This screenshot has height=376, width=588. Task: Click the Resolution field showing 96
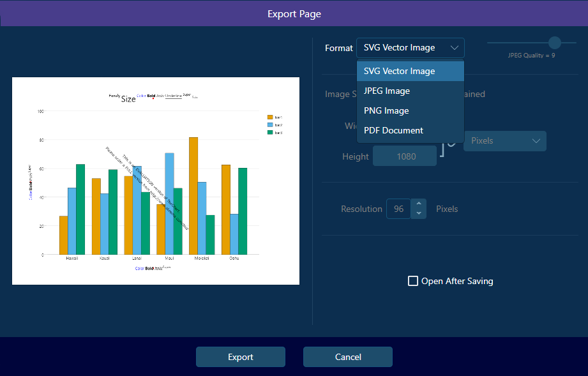click(x=398, y=209)
